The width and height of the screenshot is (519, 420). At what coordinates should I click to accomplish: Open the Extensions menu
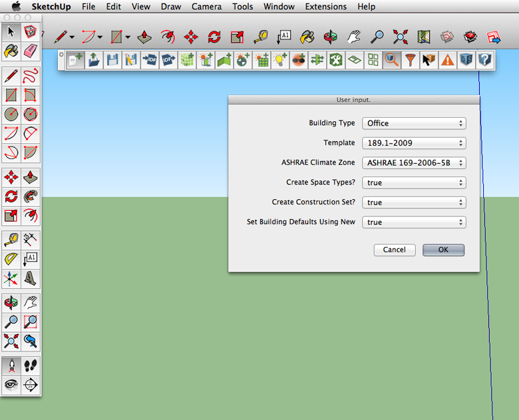pyautogui.click(x=326, y=7)
